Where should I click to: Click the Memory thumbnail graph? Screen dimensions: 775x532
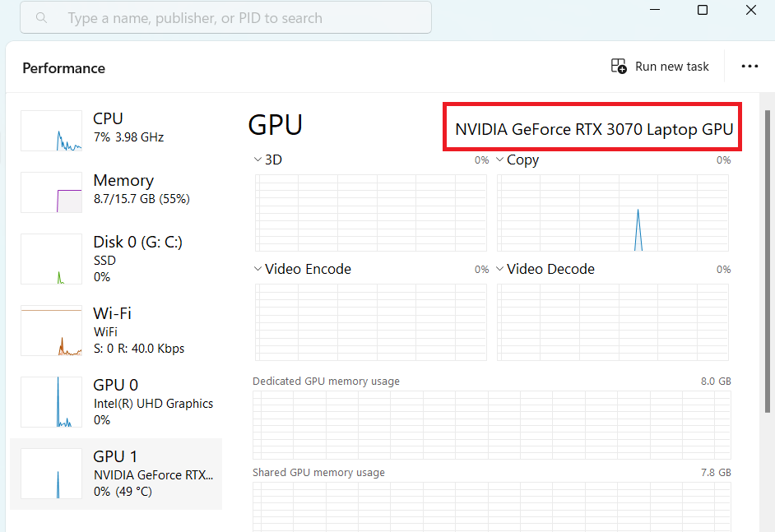[x=51, y=192]
